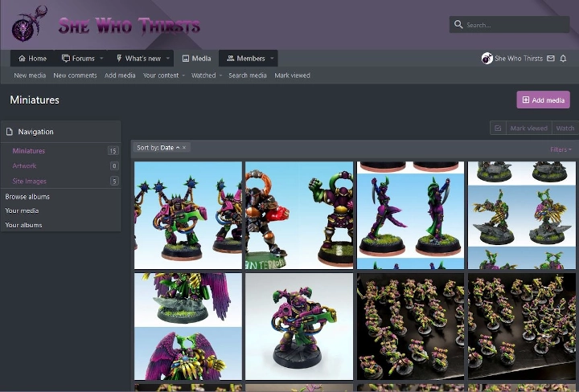
Task: Click the search magnifier icon
Action: tap(458, 25)
